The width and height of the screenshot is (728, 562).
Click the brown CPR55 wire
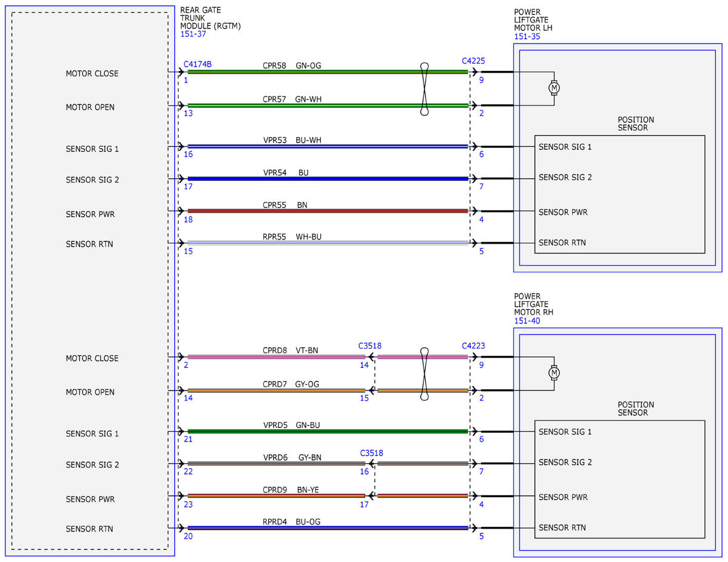coord(328,211)
